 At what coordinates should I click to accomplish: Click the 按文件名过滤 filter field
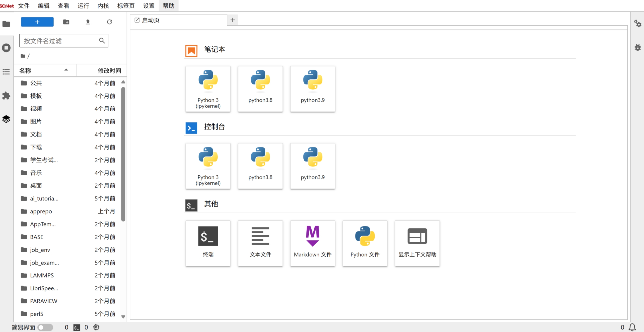pos(60,41)
